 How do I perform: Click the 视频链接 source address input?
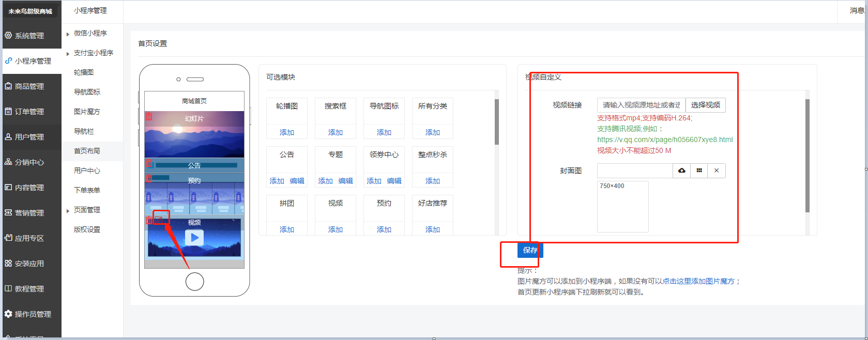[x=641, y=105]
